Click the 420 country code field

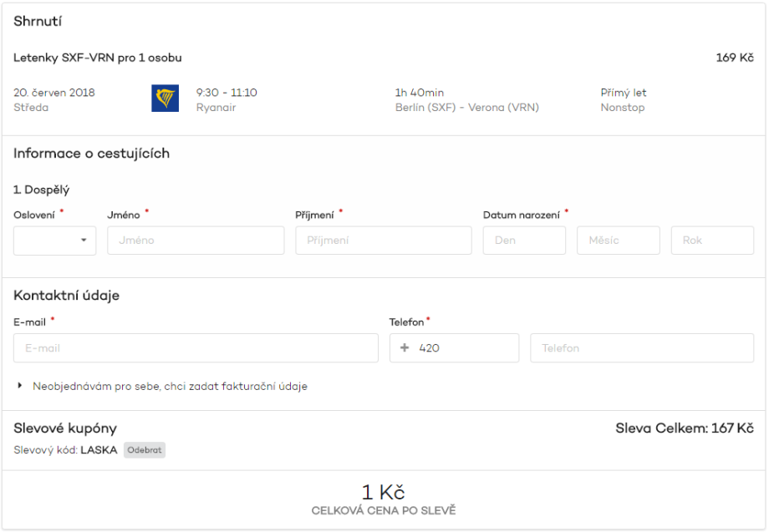tap(464, 348)
